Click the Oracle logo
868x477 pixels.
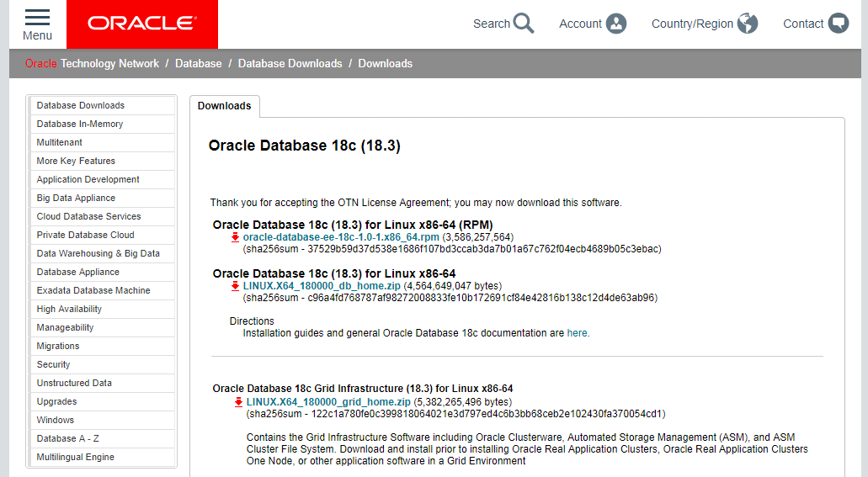tap(142, 24)
